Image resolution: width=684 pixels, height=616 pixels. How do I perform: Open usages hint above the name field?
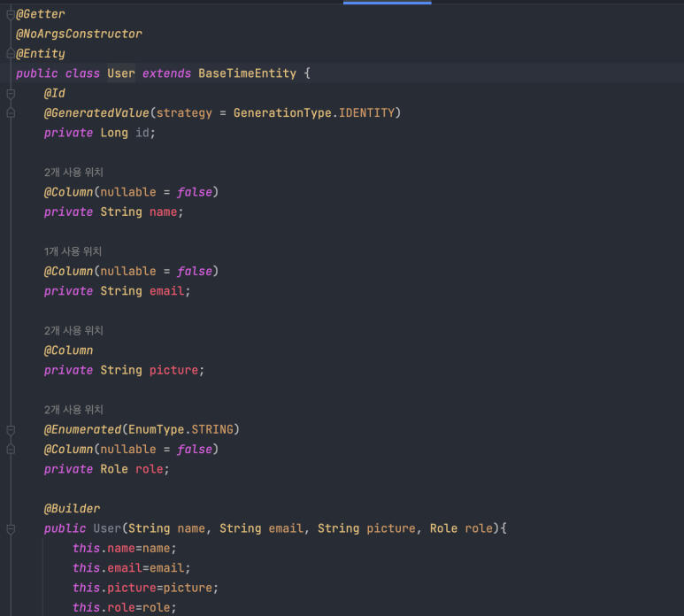(73, 173)
